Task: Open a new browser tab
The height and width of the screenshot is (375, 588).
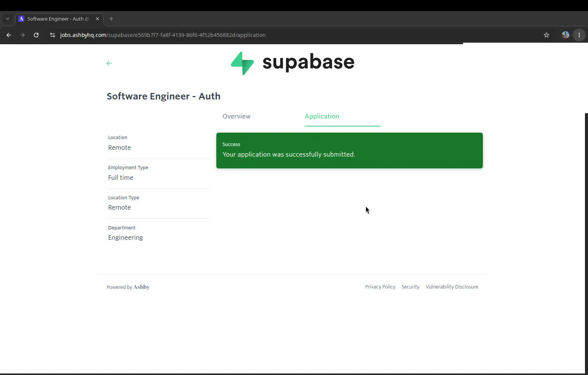Action: [x=111, y=19]
